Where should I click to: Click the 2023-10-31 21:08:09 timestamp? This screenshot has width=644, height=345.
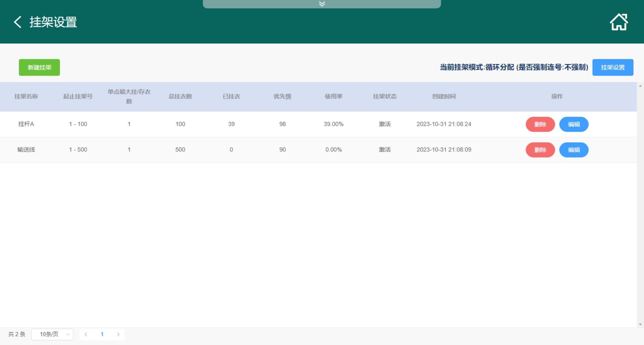click(x=444, y=149)
